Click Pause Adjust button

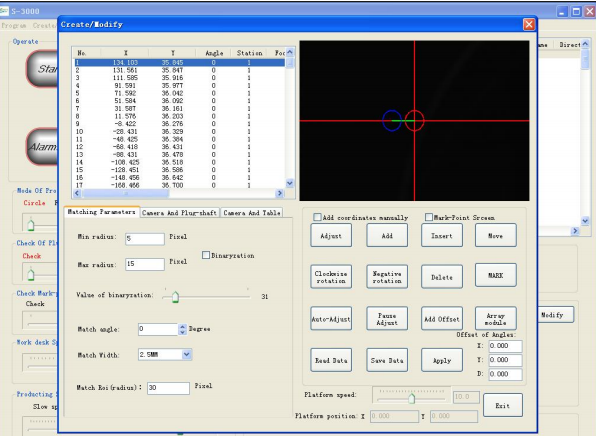(x=387, y=319)
